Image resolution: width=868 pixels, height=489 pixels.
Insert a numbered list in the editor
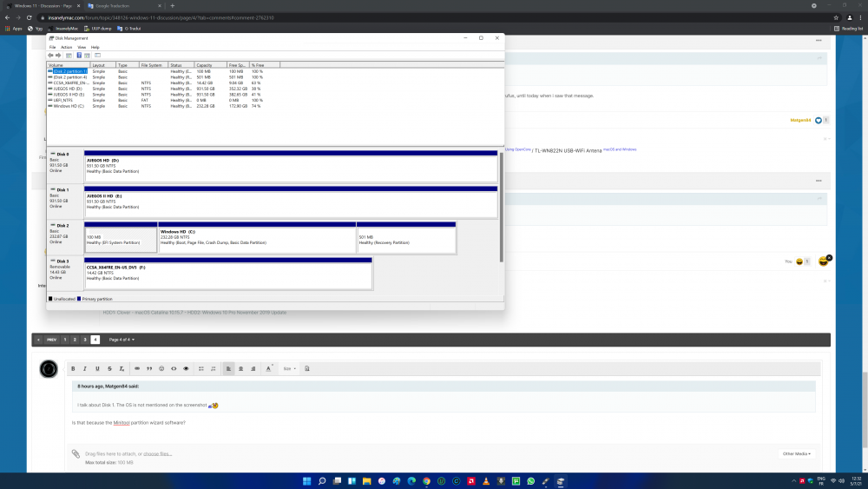point(214,368)
